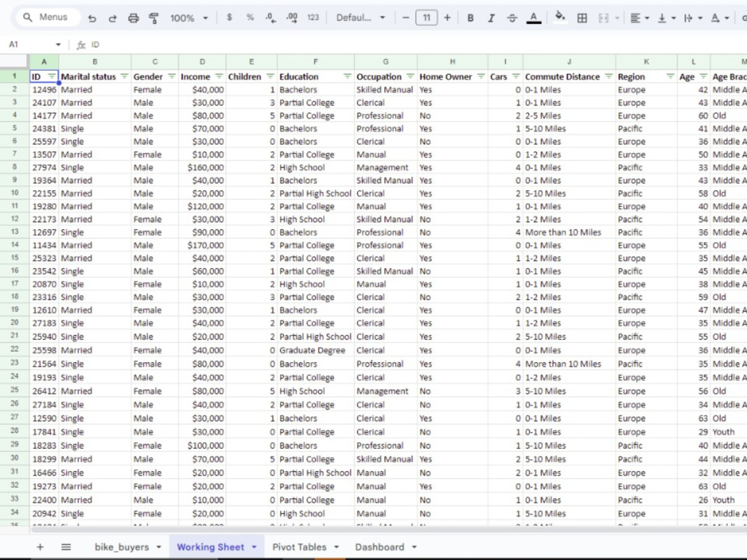The height and width of the screenshot is (560, 747).
Task: Click the Redo icon
Action: [113, 18]
